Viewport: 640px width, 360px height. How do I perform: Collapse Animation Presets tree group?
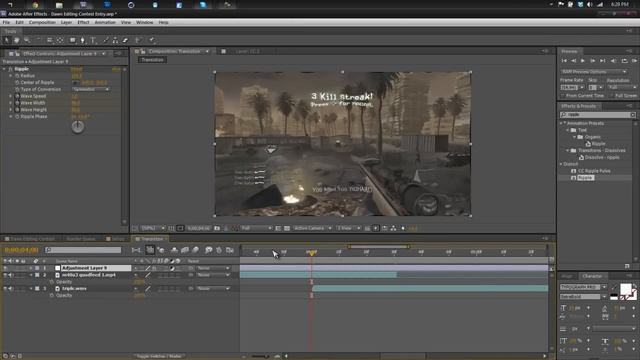click(x=561, y=123)
